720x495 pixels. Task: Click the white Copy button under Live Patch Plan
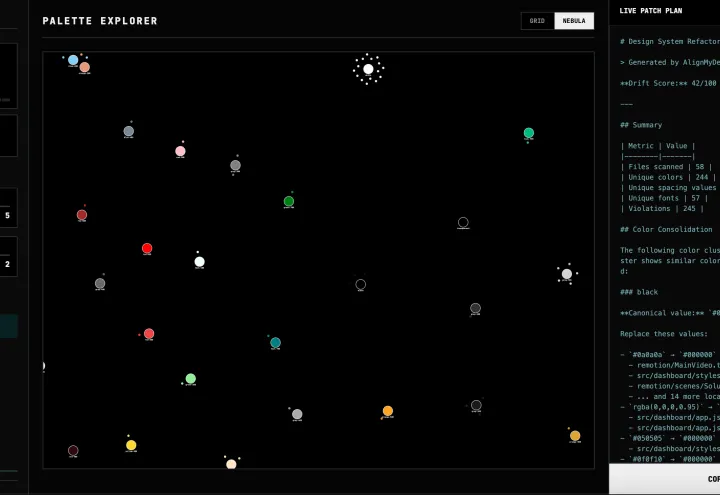tap(664, 478)
